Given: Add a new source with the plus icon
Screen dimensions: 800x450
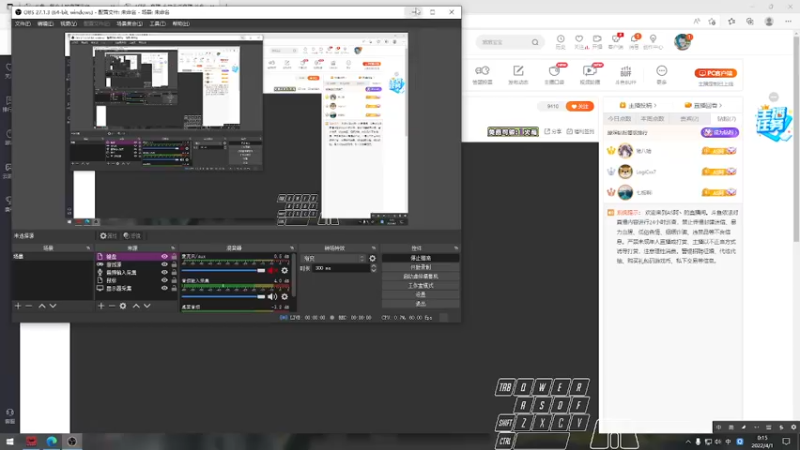Looking at the screenshot, I should (101, 306).
